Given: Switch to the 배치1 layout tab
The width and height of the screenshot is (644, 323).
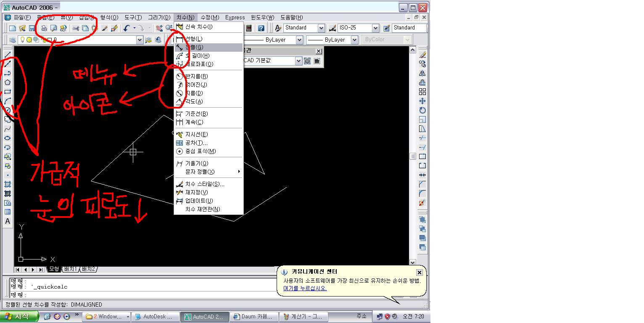Looking at the screenshot, I should coord(70,269).
